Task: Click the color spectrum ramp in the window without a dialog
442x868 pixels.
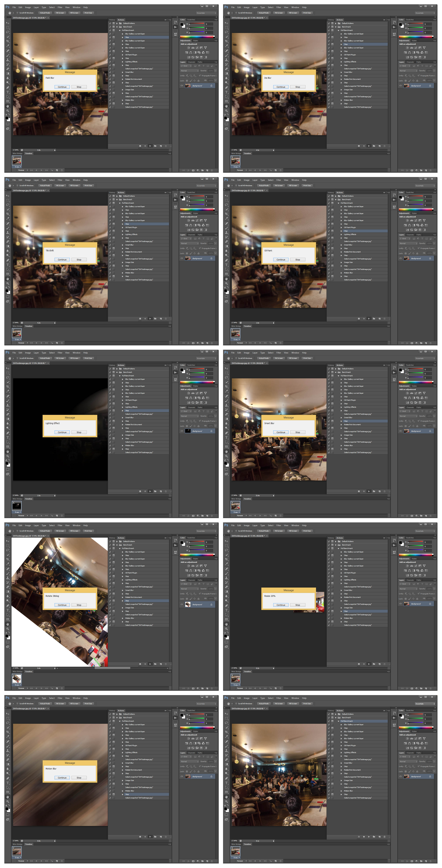Action: coord(416,727)
